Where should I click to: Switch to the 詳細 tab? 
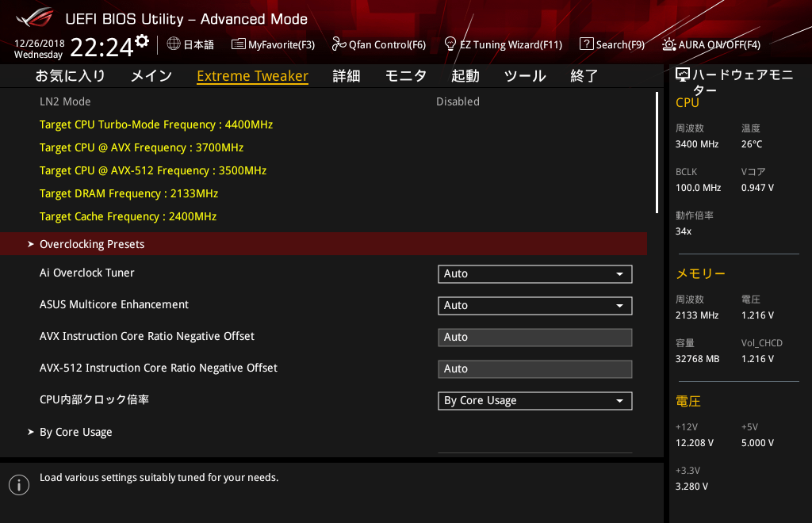[x=347, y=76]
